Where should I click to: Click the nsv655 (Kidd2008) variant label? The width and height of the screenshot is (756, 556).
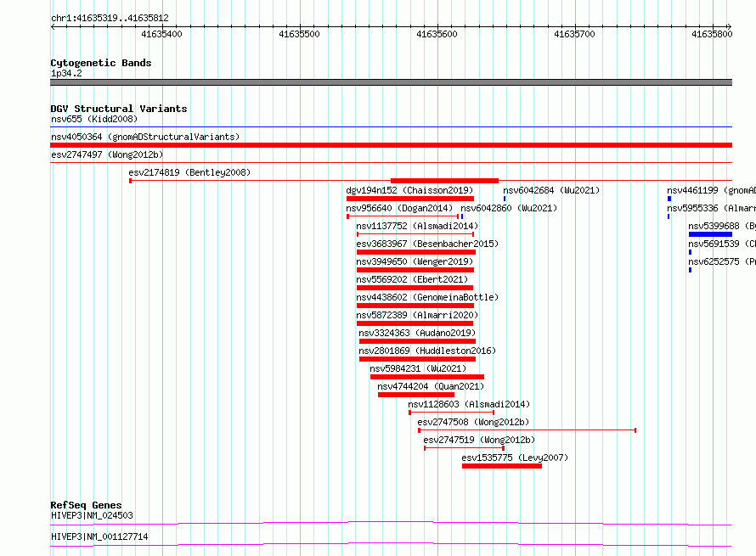pos(94,119)
